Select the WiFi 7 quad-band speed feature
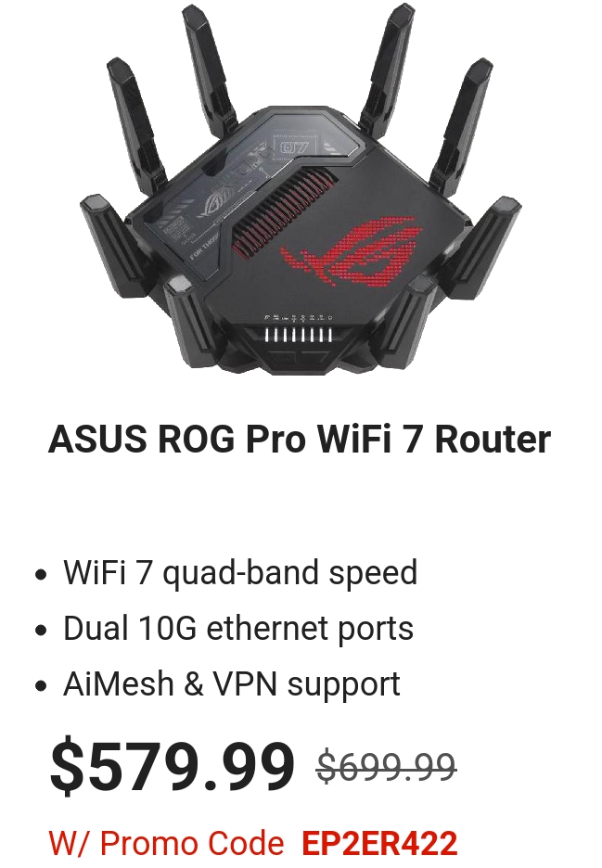 coord(240,572)
